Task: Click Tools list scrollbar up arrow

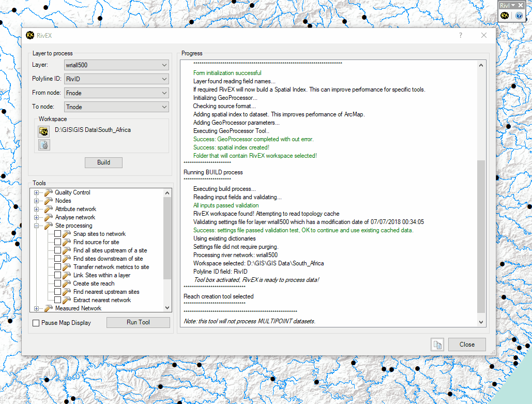Action: [x=167, y=193]
